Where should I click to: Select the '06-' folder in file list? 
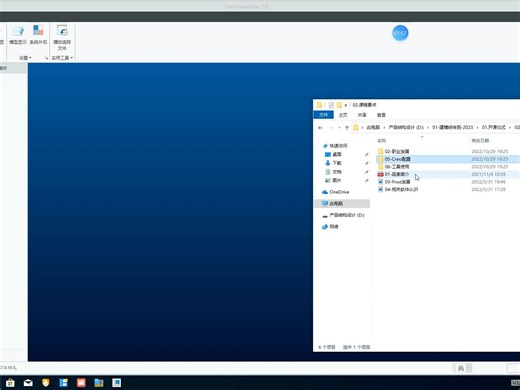[x=397, y=167]
